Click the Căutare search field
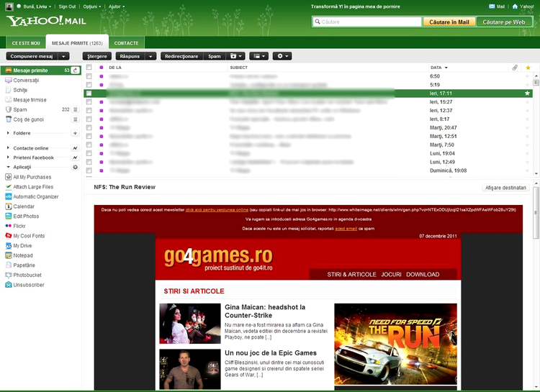 point(367,22)
